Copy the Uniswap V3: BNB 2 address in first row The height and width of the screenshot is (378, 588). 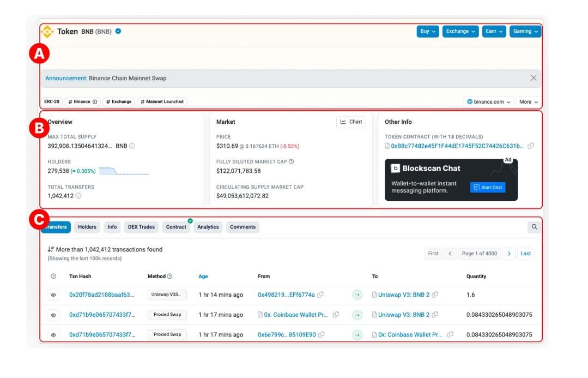click(x=435, y=295)
